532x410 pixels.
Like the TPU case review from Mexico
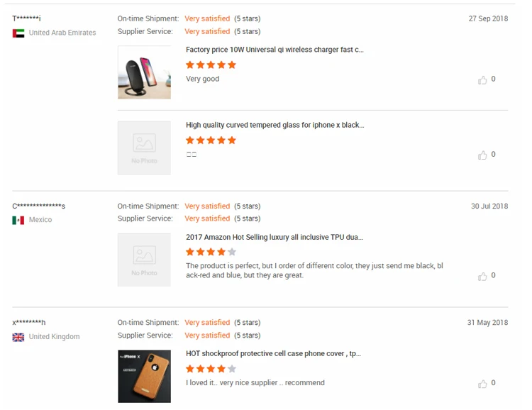point(483,277)
